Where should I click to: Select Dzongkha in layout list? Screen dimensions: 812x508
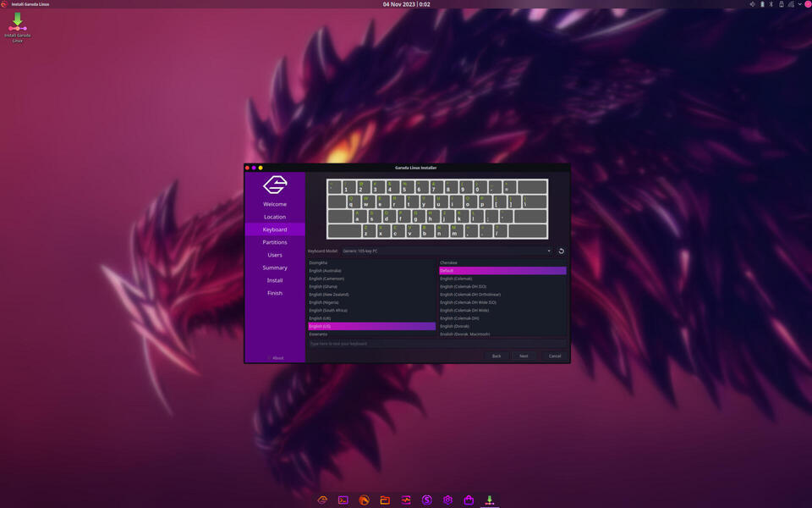click(x=372, y=262)
